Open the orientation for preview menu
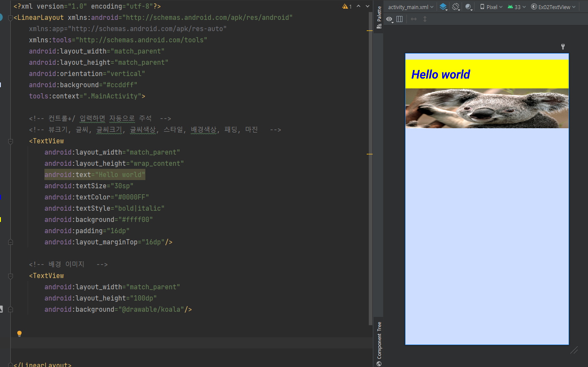 [x=456, y=7]
